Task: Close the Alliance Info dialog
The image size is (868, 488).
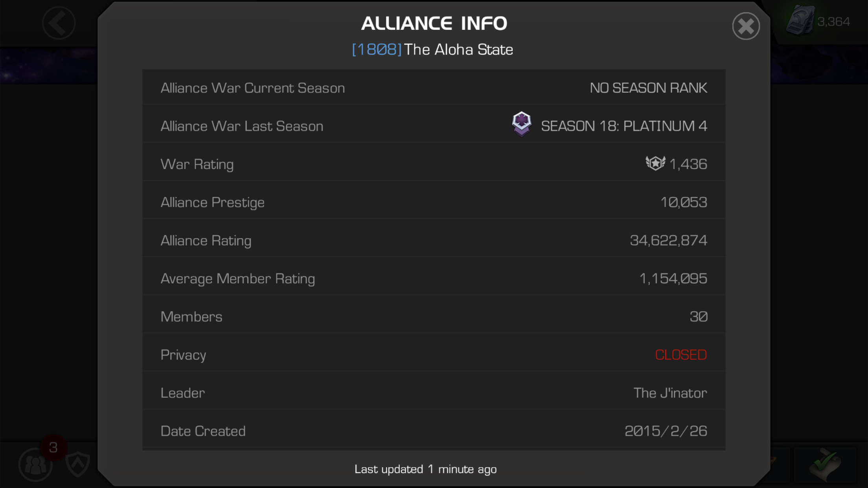Action: 746,26
